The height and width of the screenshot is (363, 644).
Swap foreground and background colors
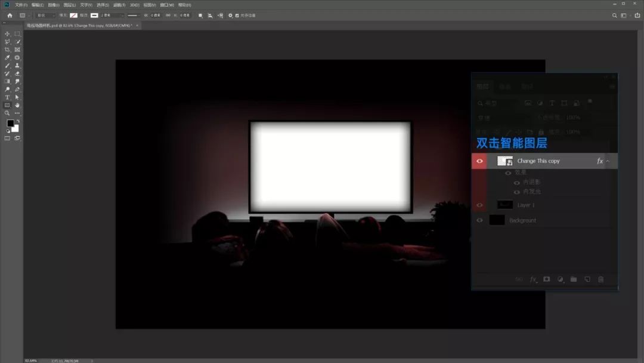[18, 121]
